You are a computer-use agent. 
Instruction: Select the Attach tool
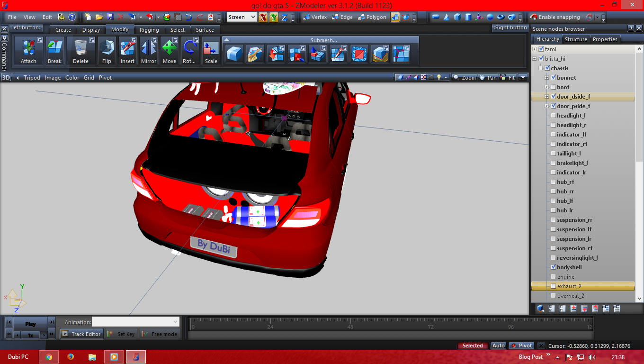(28, 51)
